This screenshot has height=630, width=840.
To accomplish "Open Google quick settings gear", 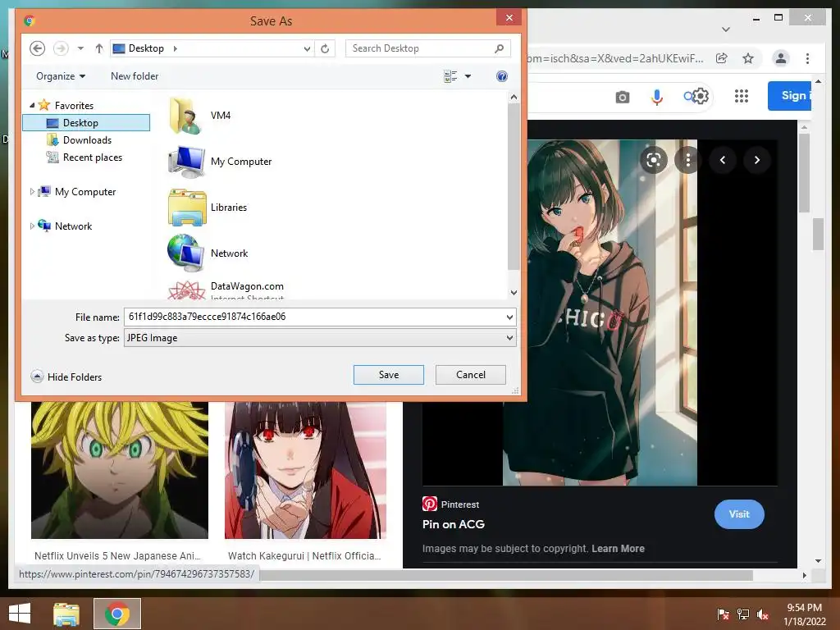I will click(x=701, y=96).
